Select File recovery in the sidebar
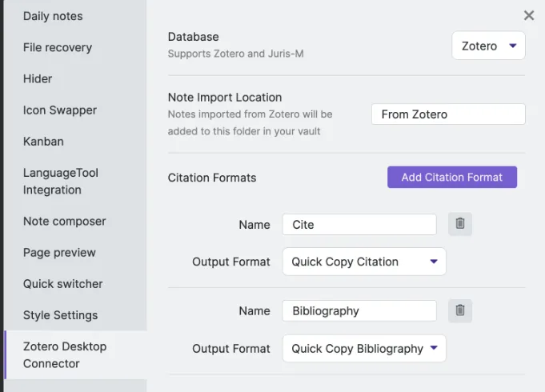Image resolution: width=545 pixels, height=392 pixels. click(58, 47)
